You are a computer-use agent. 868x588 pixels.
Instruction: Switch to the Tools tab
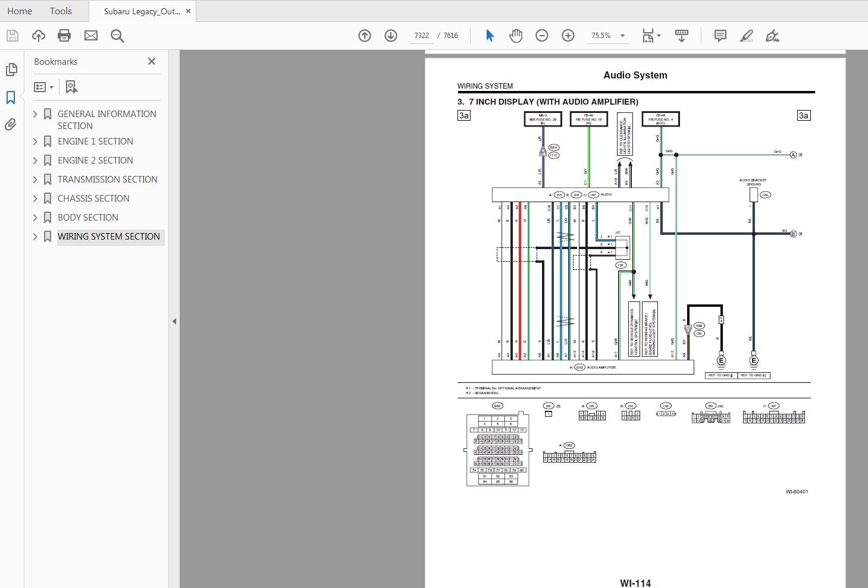click(x=61, y=11)
